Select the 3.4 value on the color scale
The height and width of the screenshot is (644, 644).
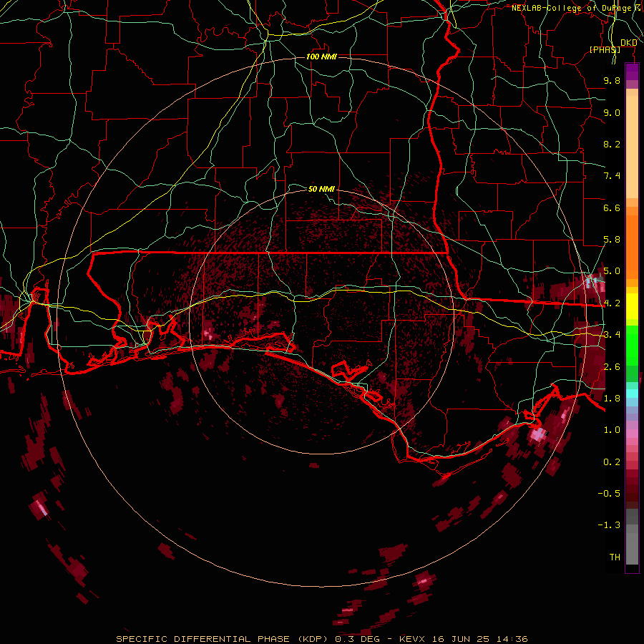(612, 335)
